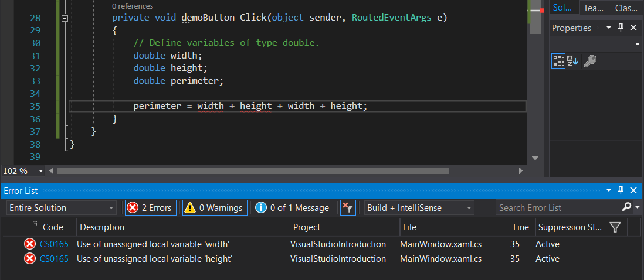Open the Entire Solution scope dropdown

click(x=62, y=208)
